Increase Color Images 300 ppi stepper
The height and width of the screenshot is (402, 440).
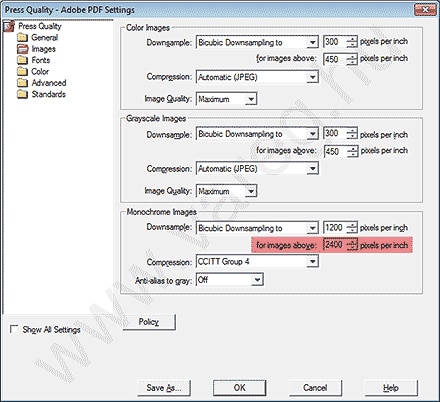[x=352, y=39]
